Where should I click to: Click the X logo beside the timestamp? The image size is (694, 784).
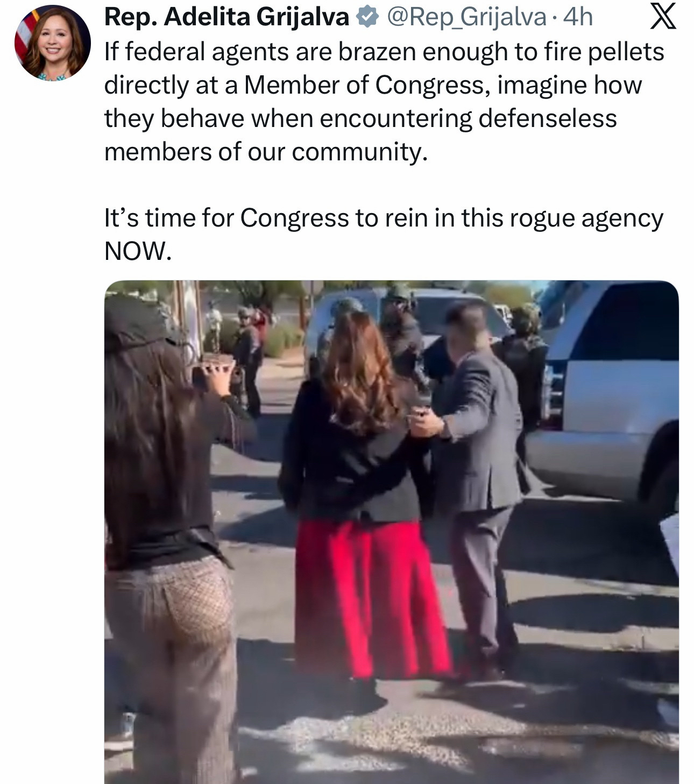click(x=663, y=17)
